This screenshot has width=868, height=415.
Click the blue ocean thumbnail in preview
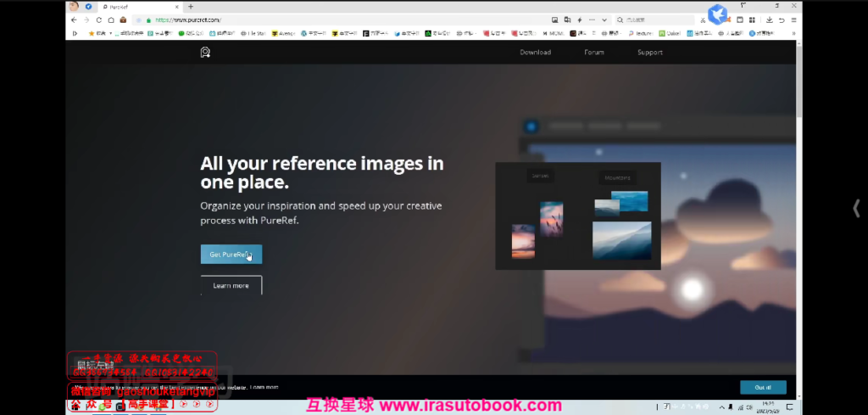pyautogui.click(x=630, y=201)
